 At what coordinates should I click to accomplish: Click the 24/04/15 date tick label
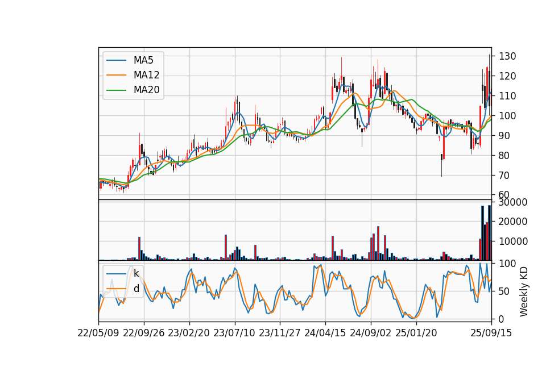pyautogui.click(x=325, y=333)
